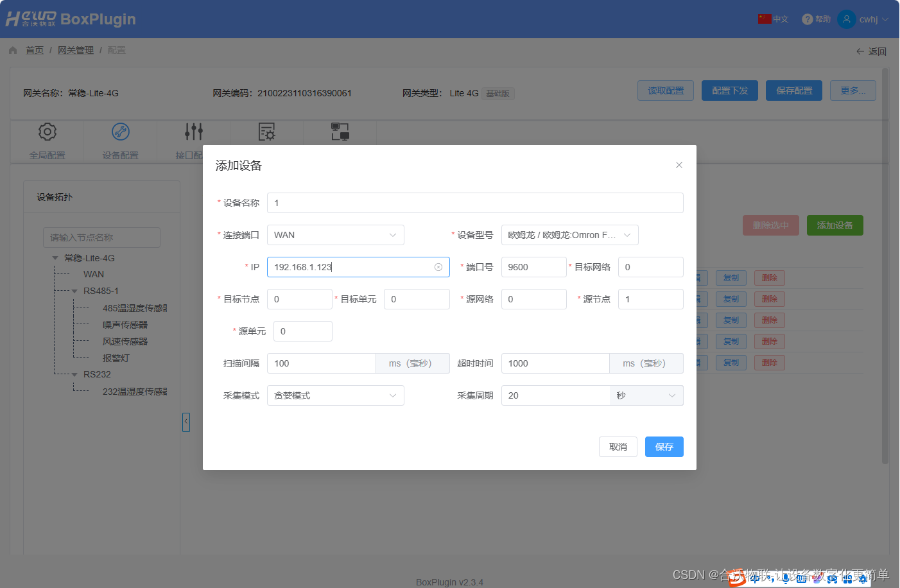The width and height of the screenshot is (900, 588).
Task: Go to 首页 in breadcrumb
Action: 35,50
